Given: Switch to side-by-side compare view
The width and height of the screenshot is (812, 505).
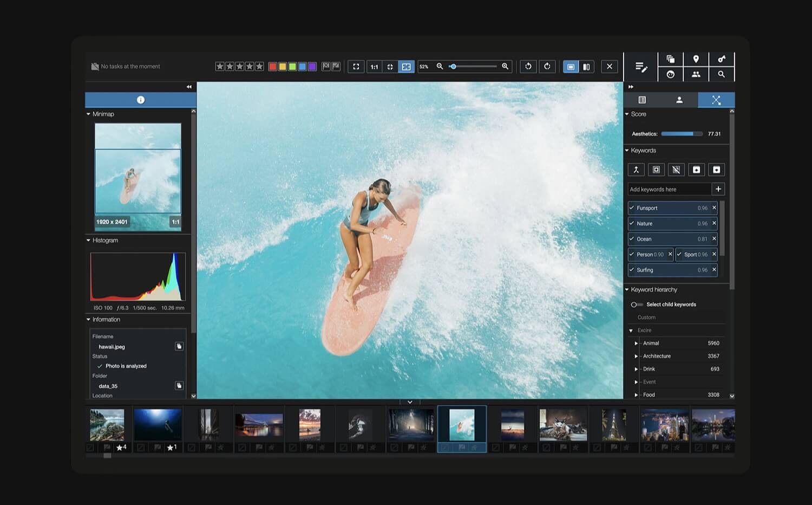Looking at the screenshot, I should click(x=586, y=67).
